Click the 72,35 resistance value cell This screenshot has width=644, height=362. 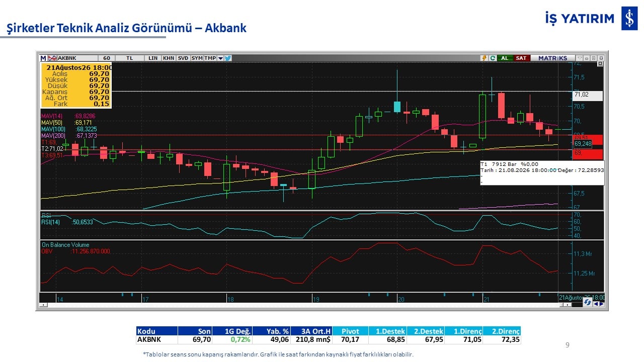pyautogui.click(x=502, y=340)
